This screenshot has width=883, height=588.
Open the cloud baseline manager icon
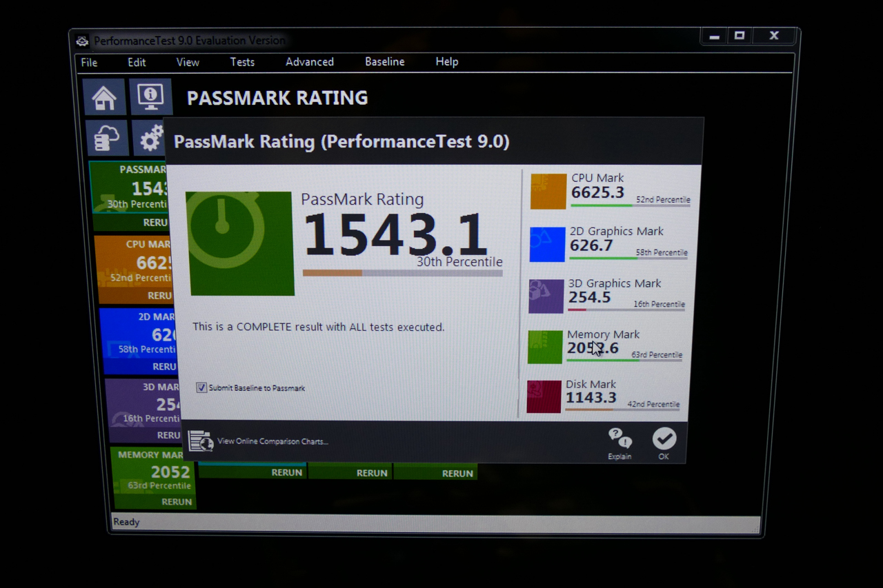[108, 137]
